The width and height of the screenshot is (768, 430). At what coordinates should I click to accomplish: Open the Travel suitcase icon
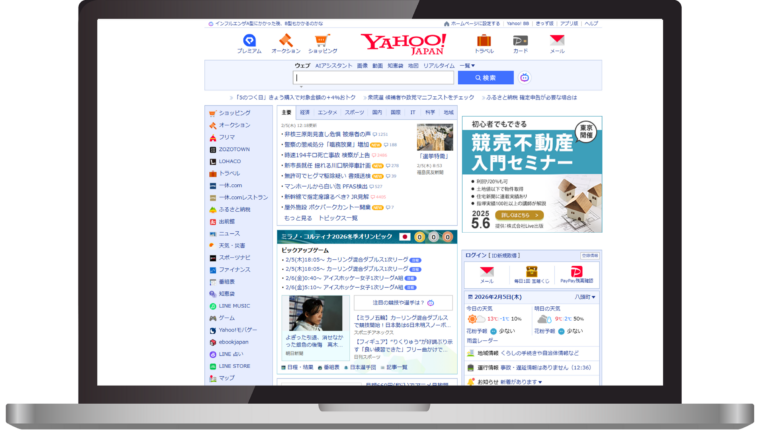[484, 41]
